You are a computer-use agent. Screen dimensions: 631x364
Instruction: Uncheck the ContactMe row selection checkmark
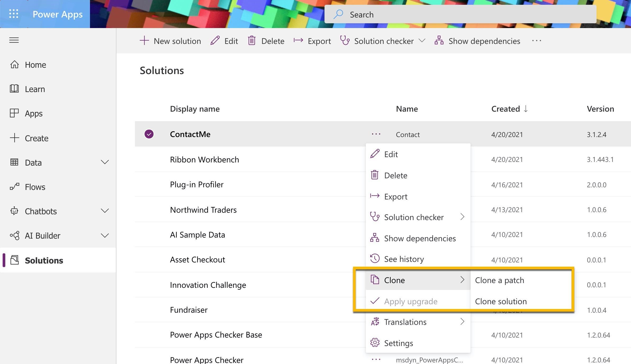click(149, 134)
